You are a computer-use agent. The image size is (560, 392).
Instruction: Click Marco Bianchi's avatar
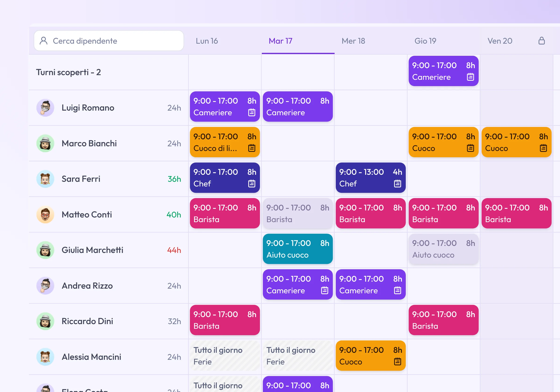point(45,143)
